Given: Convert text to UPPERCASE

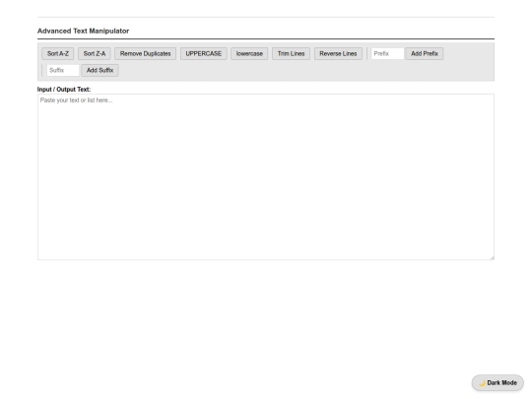Looking at the screenshot, I should (x=204, y=53).
